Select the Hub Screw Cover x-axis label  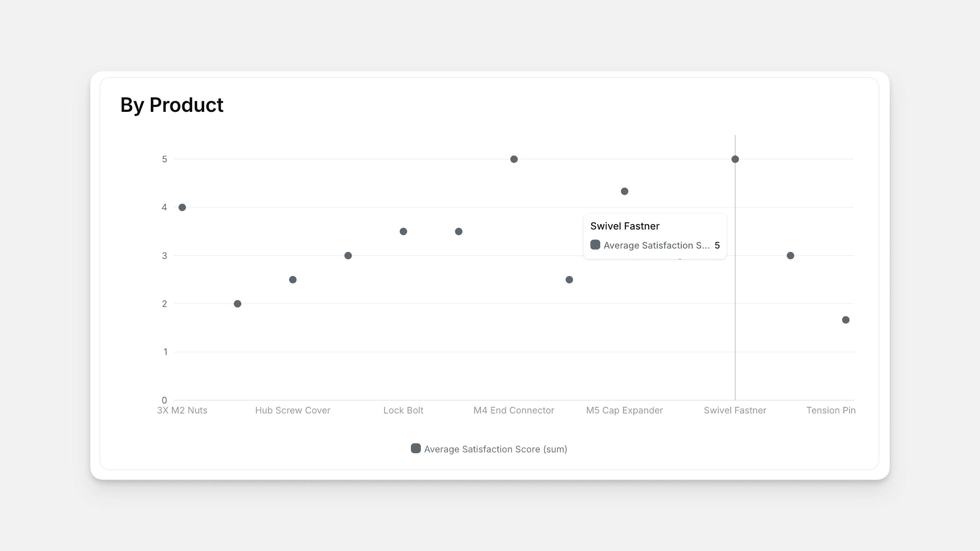tap(293, 410)
